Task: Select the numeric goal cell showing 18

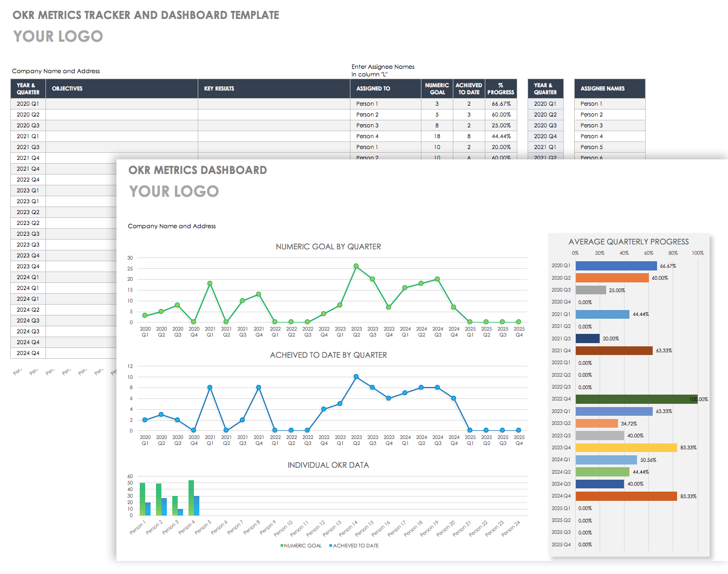Action: (x=437, y=136)
